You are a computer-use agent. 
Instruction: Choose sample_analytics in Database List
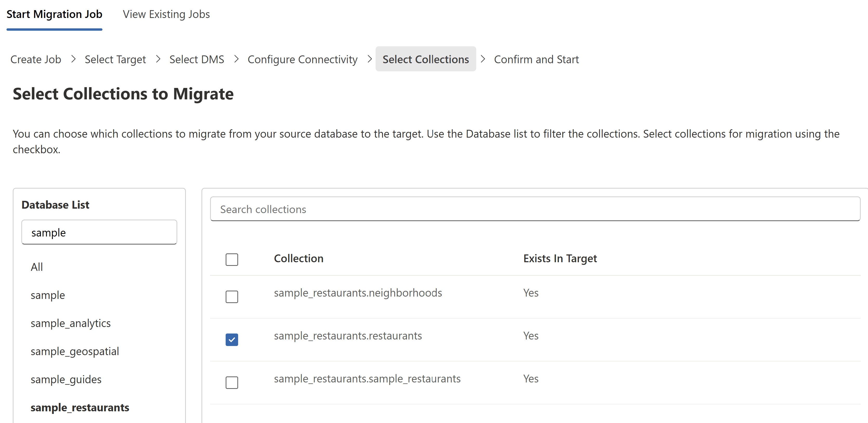70,323
